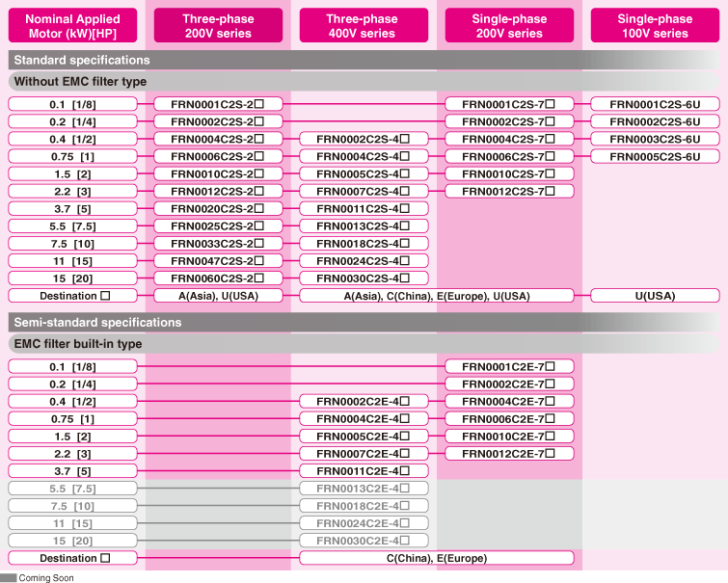Viewport: 728px width, 583px height.
Task: Click model FRN0001C2S-6U
Action: tap(655, 104)
